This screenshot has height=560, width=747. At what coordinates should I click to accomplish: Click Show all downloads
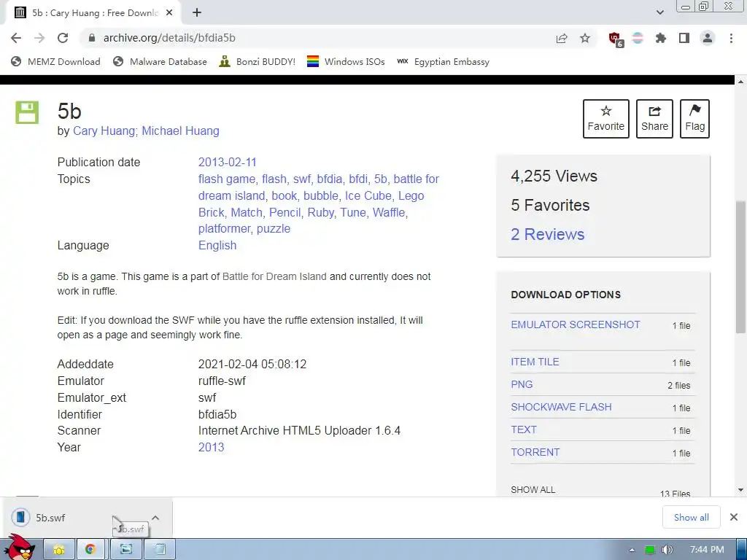pyautogui.click(x=691, y=517)
